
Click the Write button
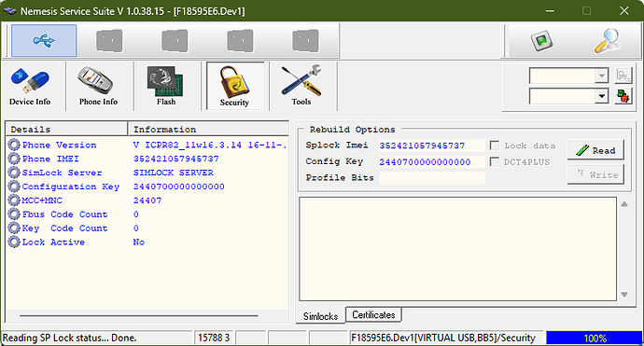pyautogui.click(x=595, y=174)
